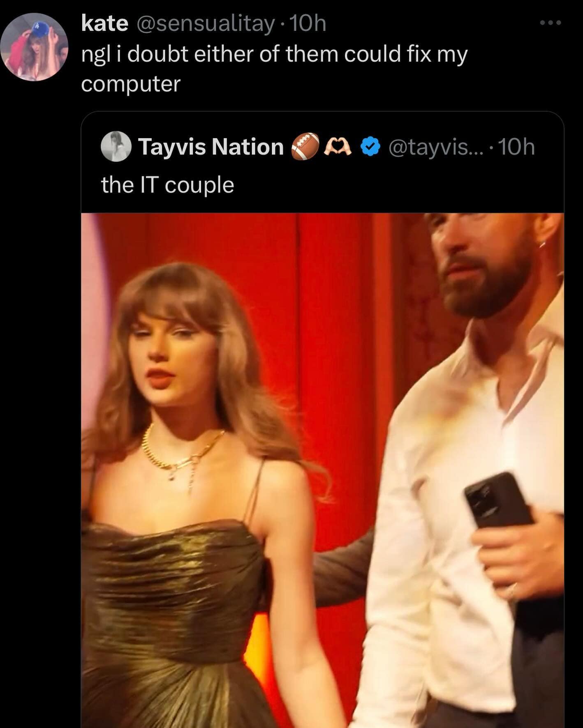Screen dimensions: 583x728
Task: Click the heart hands emoji
Action: pyautogui.click(x=338, y=147)
